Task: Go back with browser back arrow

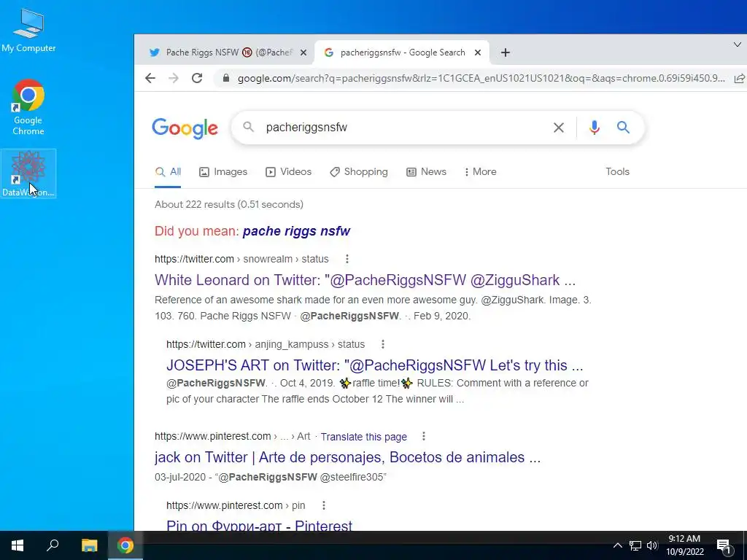Action: 150,78
